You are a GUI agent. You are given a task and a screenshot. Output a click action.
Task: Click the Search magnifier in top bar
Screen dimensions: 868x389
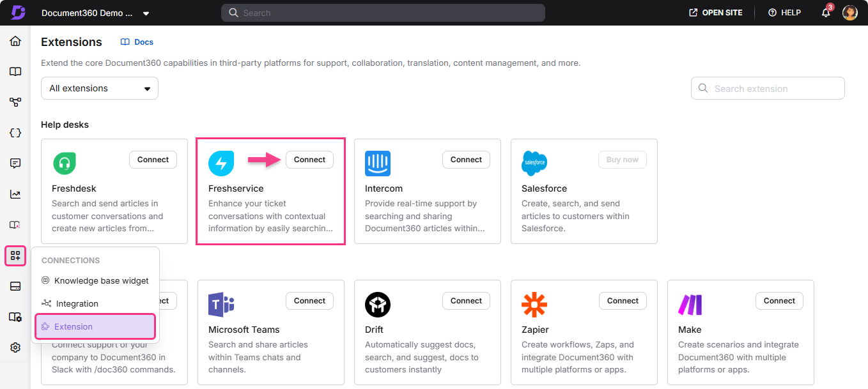click(x=233, y=12)
